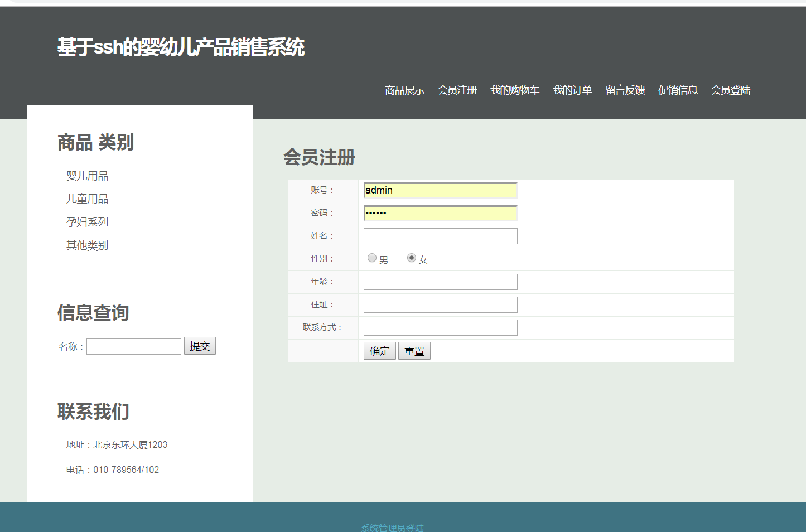This screenshot has width=806, height=532.
Task: Go to 会员注册 in top navigation
Action: 457,90
